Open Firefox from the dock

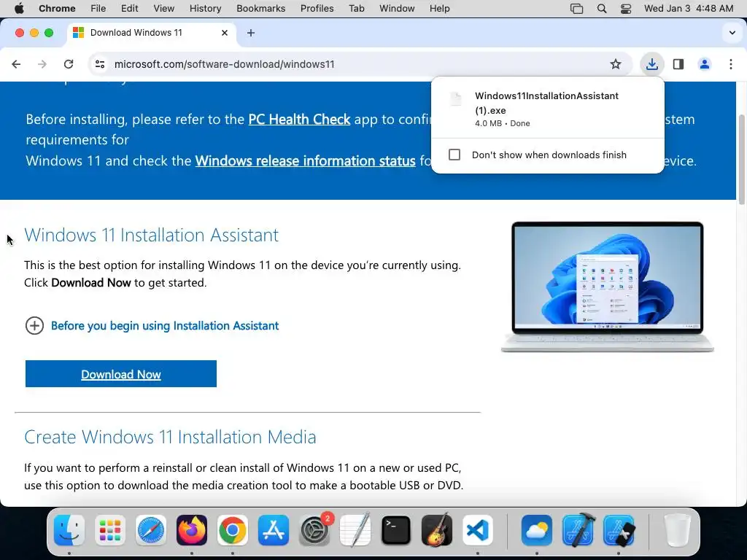[192, 530]
